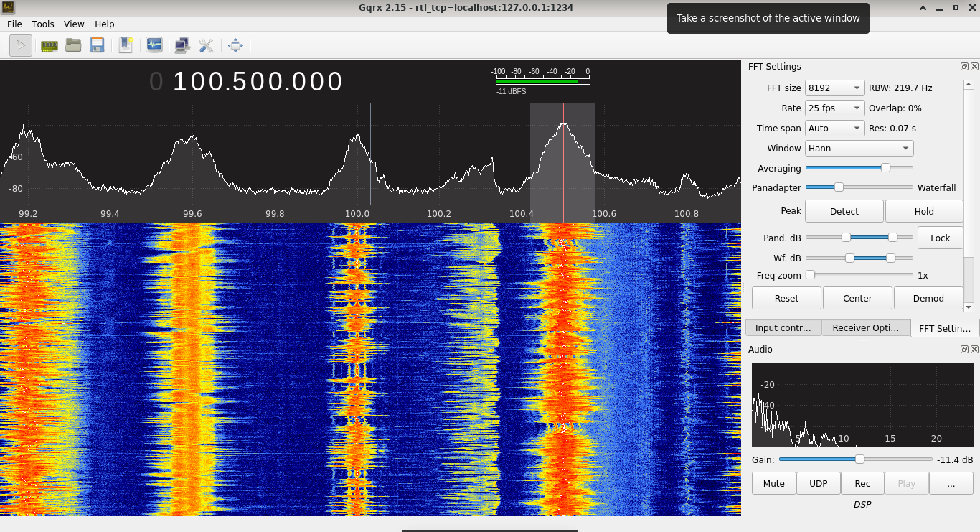The width and height of the screenshot is (980, 532).
Task: Switch to the Receiver Options tab
Action: (865, 327)
